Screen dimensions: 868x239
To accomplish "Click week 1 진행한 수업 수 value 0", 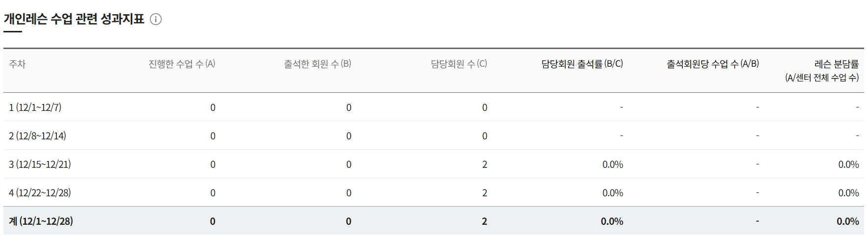I will pos(213,107).
